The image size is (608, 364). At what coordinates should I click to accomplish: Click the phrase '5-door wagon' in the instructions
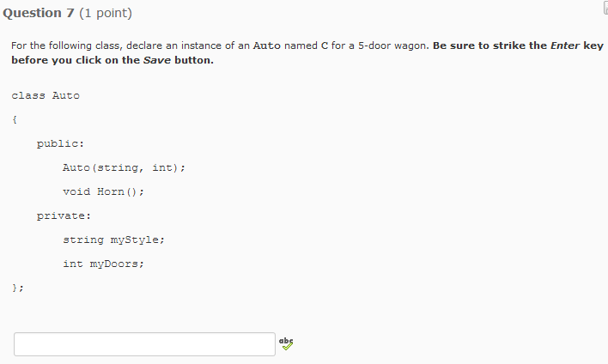click(x=395, y=45)
